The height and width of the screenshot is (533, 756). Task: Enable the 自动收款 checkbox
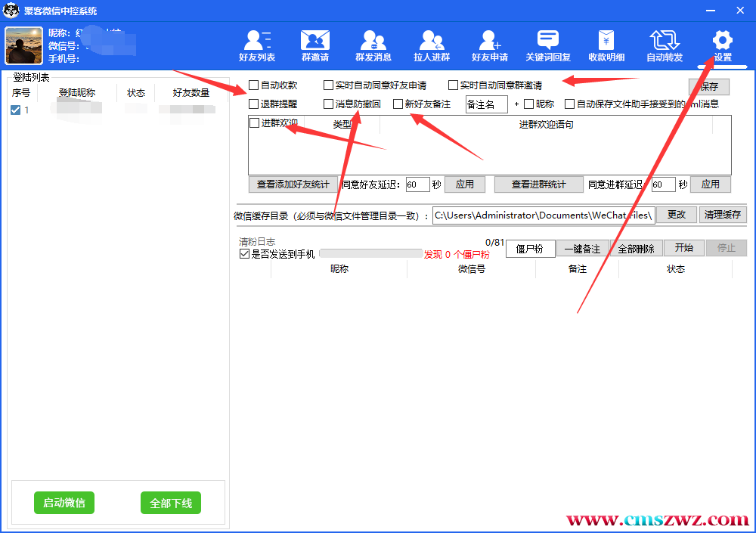[254, 85]
